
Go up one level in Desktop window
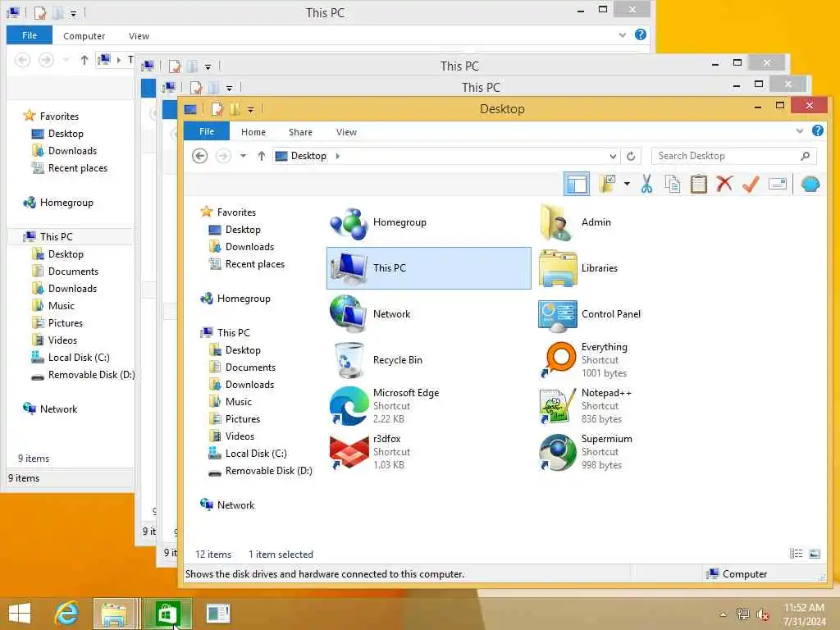(x=262, y=156)
